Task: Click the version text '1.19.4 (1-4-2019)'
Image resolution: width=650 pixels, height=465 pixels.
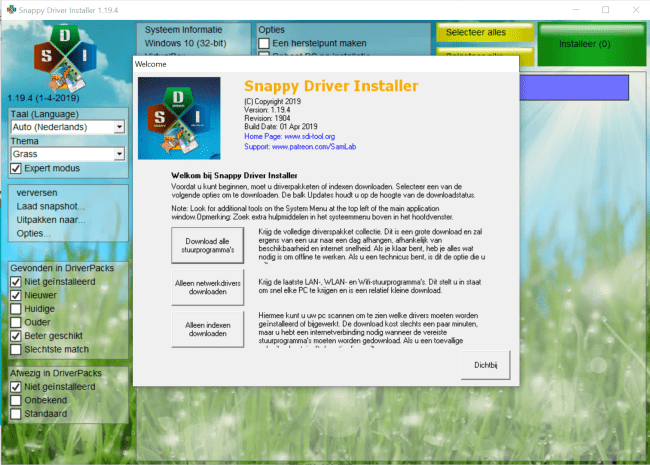Action: click(x=43, y=98)
